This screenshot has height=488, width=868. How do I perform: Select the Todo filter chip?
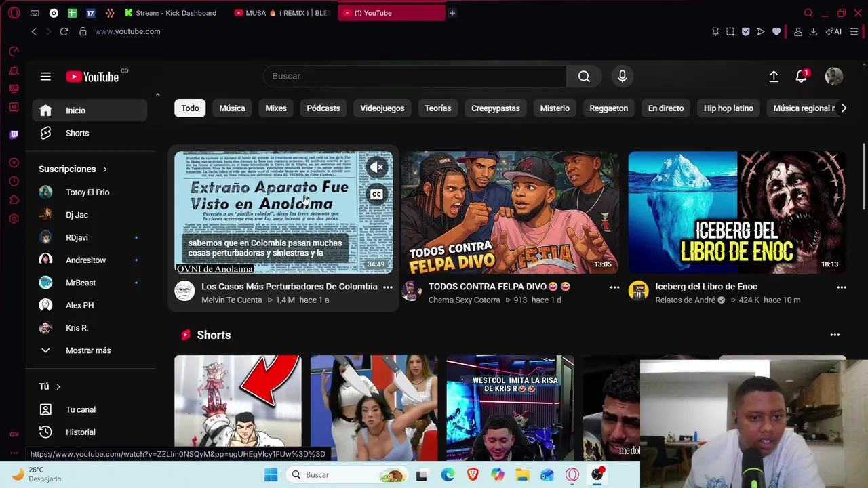[x=190, y=108]
